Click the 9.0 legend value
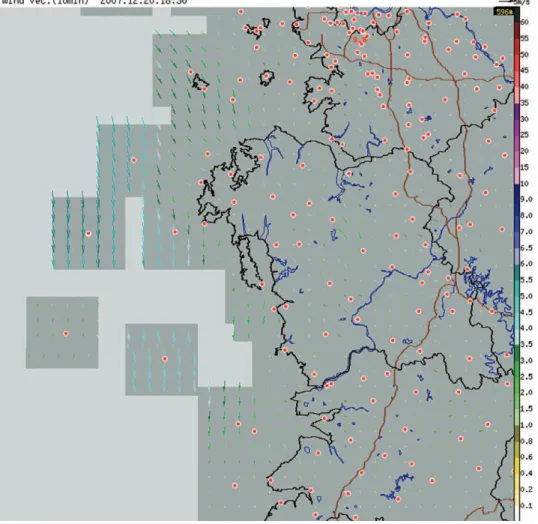 coord(526,199)
